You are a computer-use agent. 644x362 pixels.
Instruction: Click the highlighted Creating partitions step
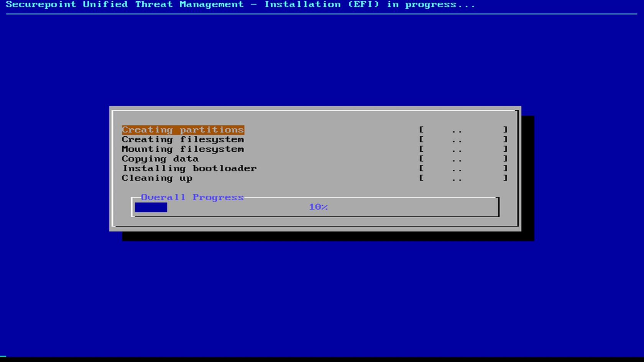(x=183, y=130)
